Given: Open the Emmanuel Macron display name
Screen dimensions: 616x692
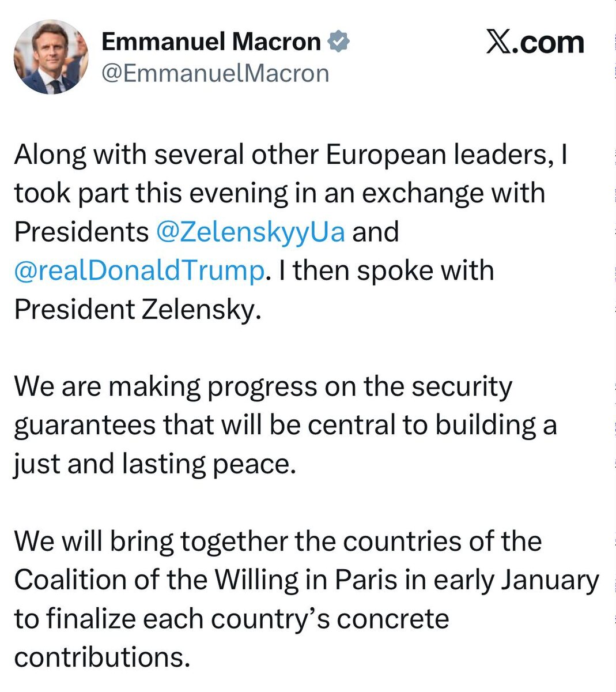Looking at the screenshot, I should click(211, 42).
